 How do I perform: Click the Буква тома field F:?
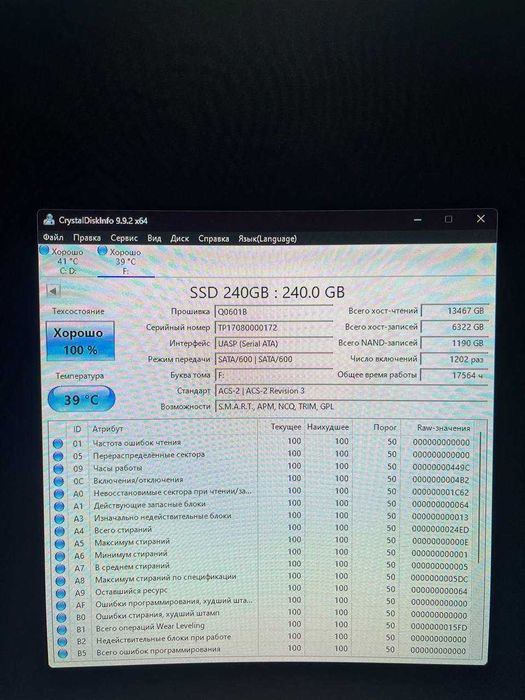point(274,375)
